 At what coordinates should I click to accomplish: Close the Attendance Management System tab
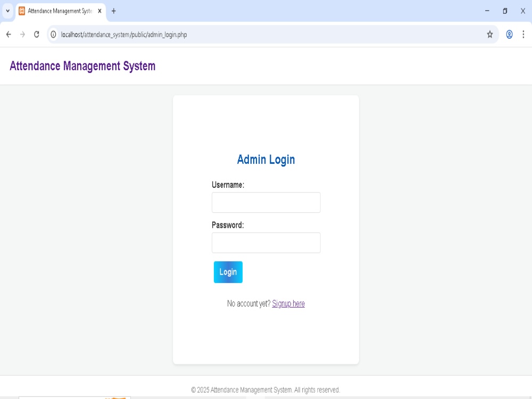(100, 11)
